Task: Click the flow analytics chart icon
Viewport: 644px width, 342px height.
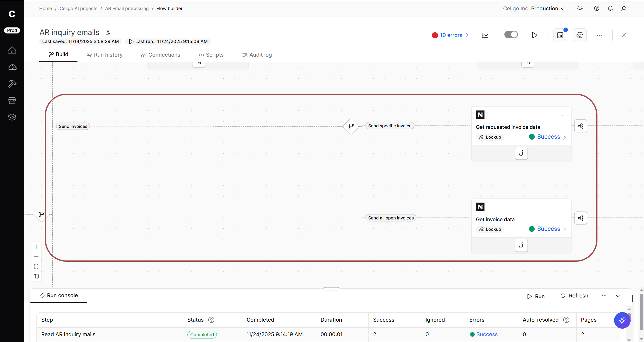Action: pyautogui.click(x=485, y=35)
